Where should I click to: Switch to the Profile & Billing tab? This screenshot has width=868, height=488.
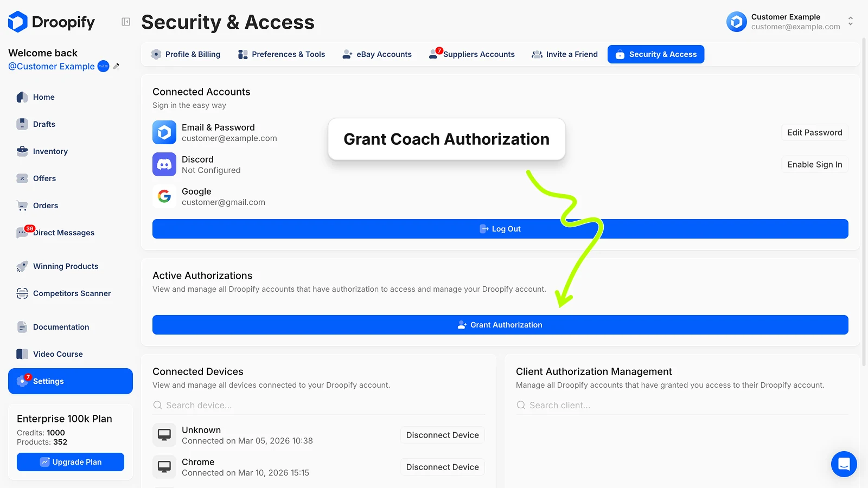[x=186, y=54]
